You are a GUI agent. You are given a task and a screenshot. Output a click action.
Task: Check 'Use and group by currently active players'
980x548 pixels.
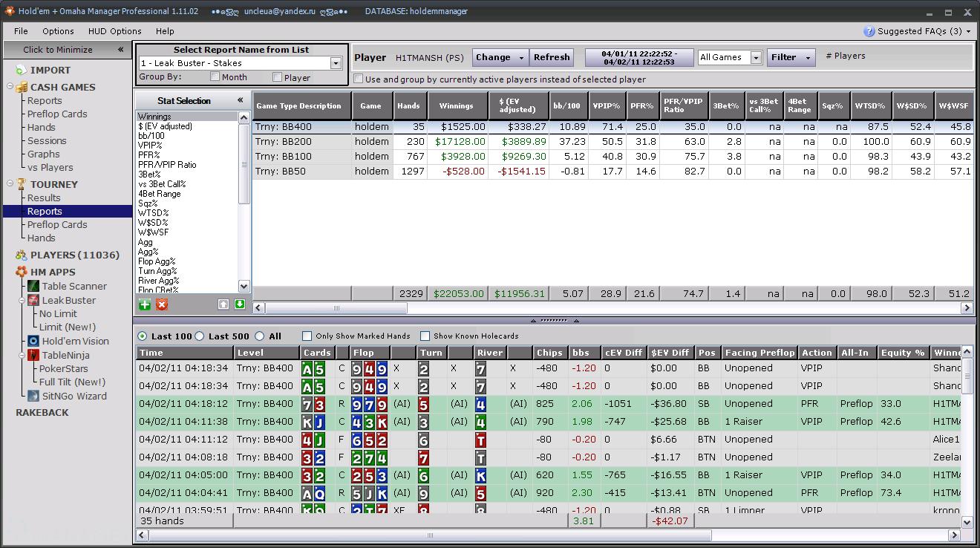pyautogui.click(x=359, y=79)
